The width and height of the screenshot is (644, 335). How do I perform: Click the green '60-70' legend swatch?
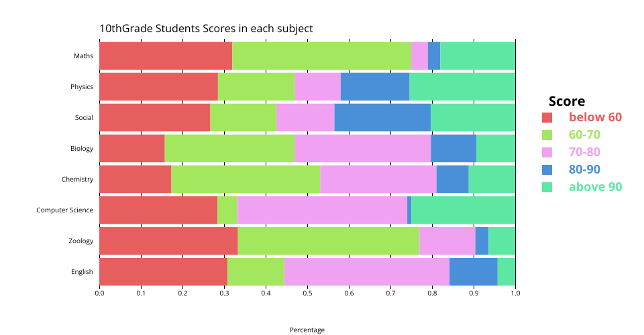tap(547, 135)
